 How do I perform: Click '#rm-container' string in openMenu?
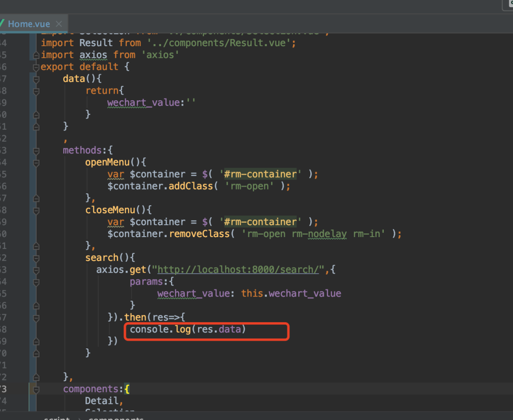click(x=260, y=174)
